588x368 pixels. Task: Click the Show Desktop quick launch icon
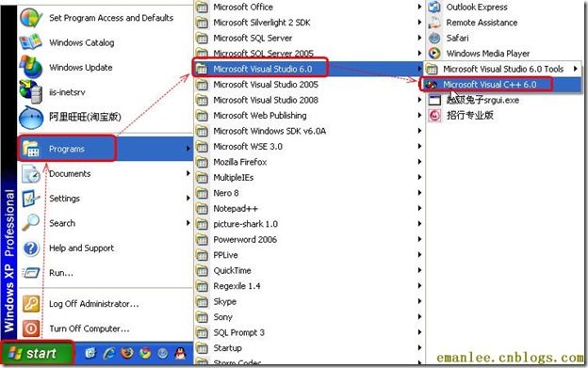[x=91, y=353]
